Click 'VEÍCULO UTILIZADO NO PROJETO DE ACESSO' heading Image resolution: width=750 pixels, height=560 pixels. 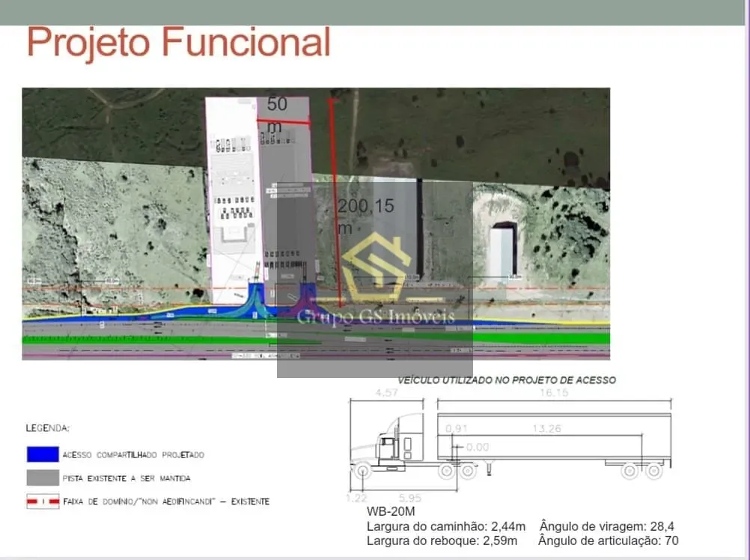(507, 380)
